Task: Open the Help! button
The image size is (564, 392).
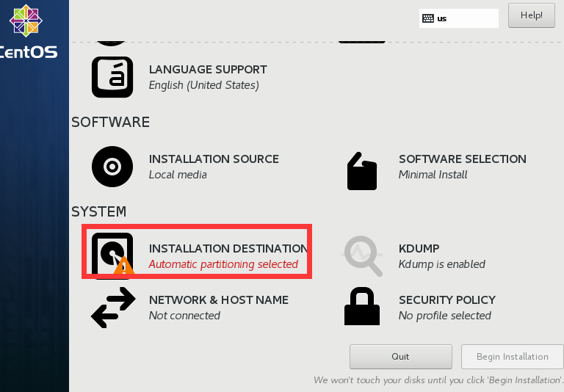Action: point(531,15)
